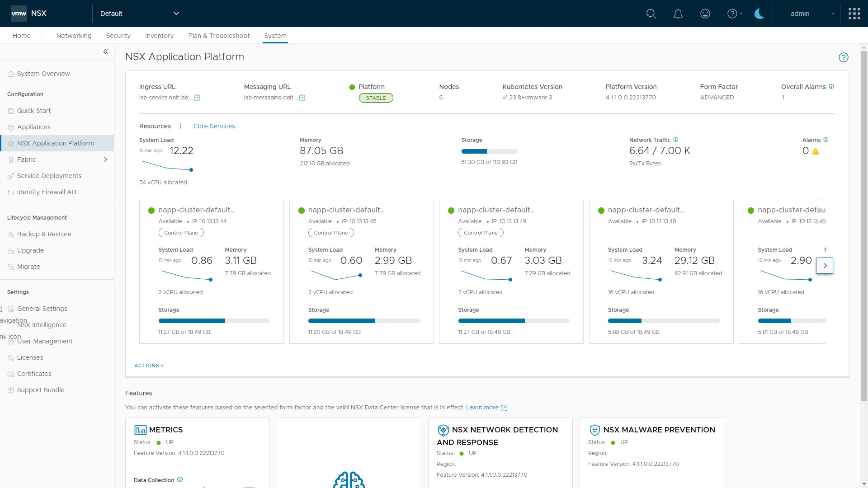Click the Network Traffic info icon
Image resolution: width=868 pixels, height=488 pixels.
pos(676,140)
